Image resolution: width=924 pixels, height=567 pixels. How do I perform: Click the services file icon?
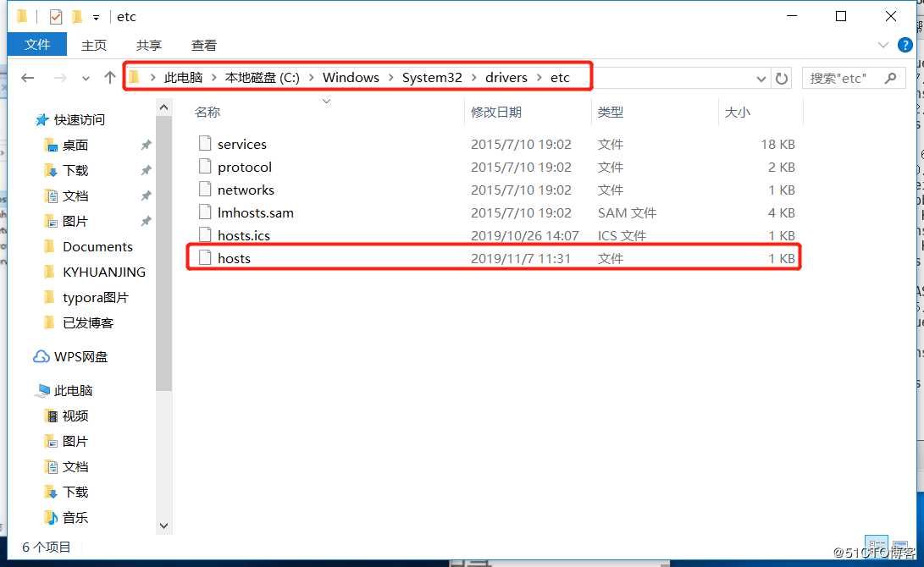click(204, 143)
